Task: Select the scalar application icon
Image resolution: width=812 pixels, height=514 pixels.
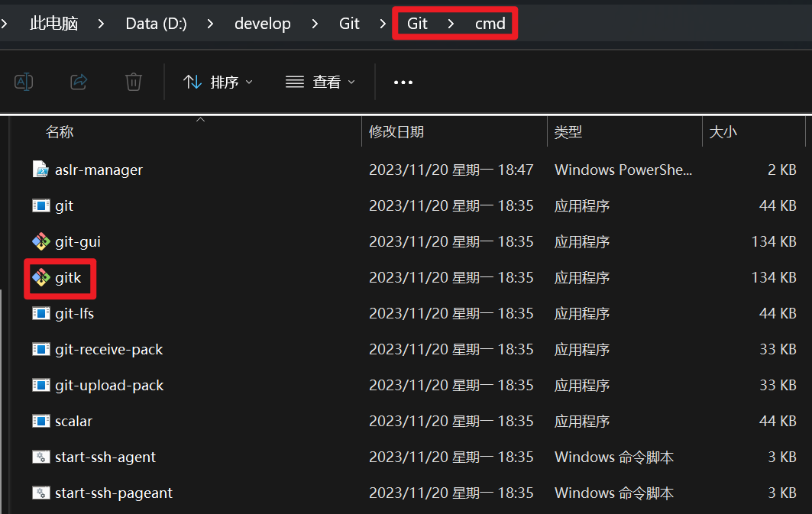Action: click(41, 421)
